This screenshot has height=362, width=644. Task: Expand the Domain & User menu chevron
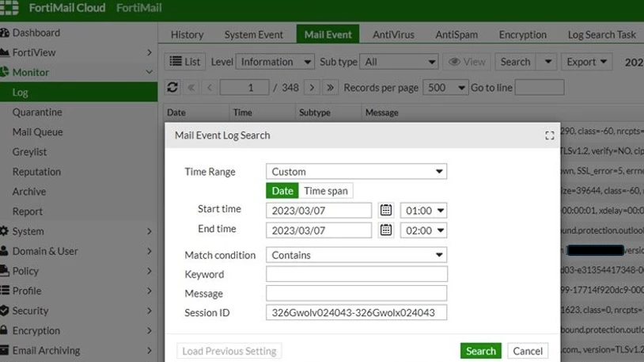[149, 251]
